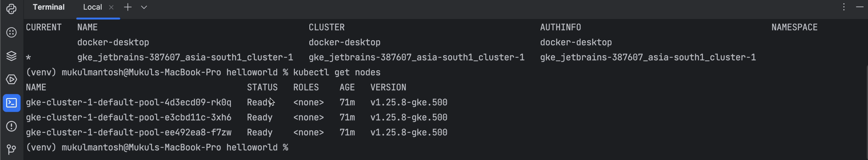The height and width of the screenshot is (160, 868).
Task: Open the Services tool window
Action: (12, 79)
